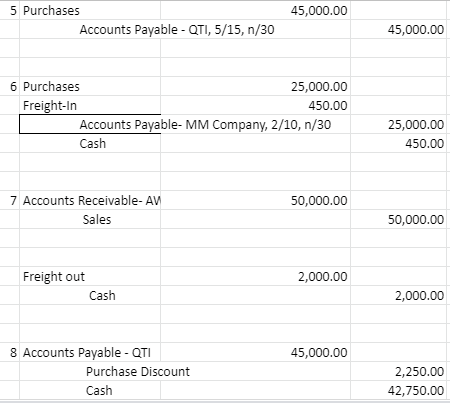Click the entry number 7 cell

coord(10,200)
